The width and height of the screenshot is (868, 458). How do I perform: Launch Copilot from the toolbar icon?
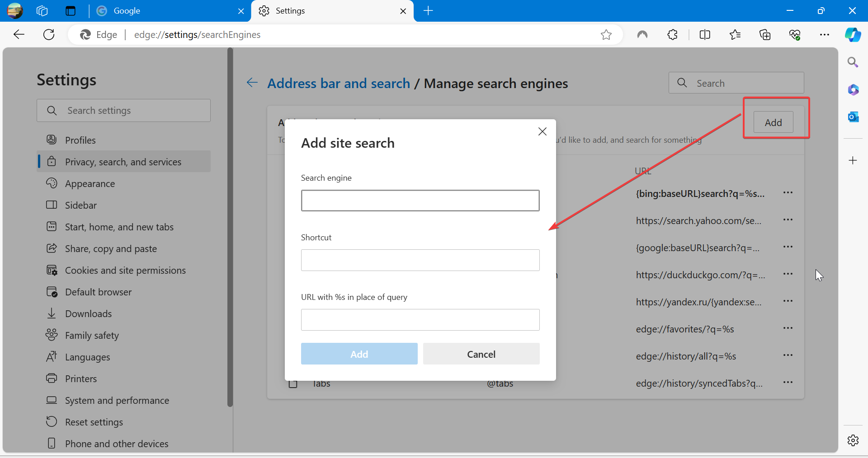pos(853,34)
